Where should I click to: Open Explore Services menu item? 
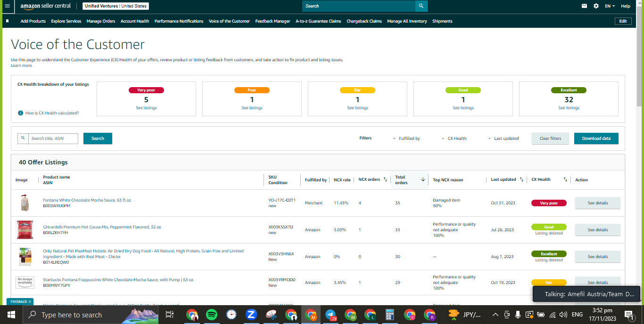click(66, 21)
